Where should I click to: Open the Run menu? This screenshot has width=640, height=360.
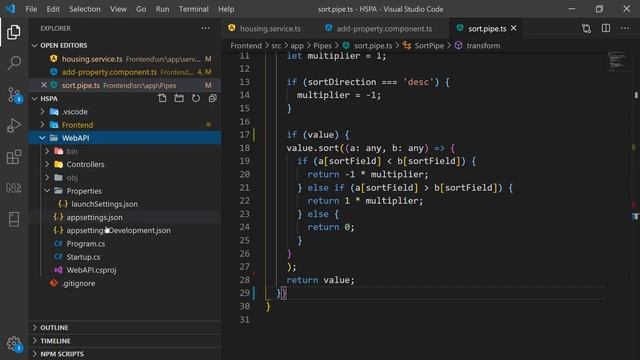[162, 9]
